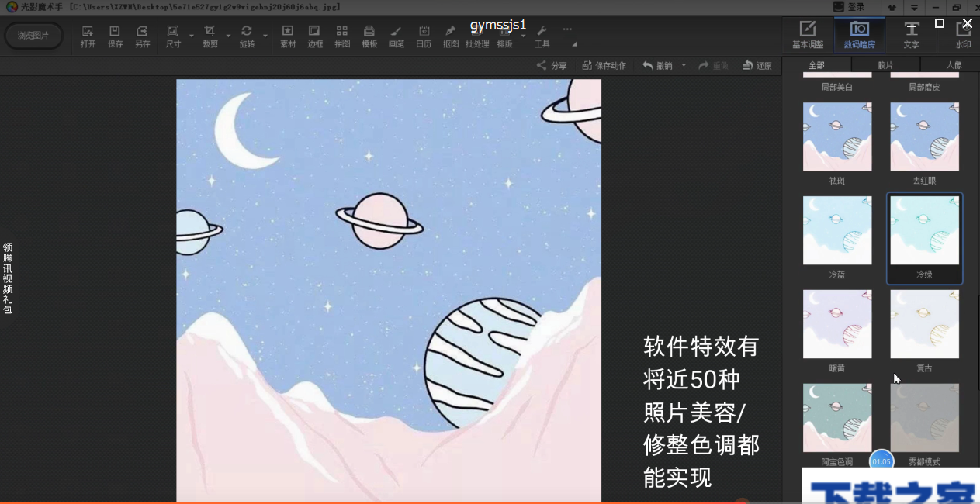Select the 水印 (Watermark) panel

[962, 34]
